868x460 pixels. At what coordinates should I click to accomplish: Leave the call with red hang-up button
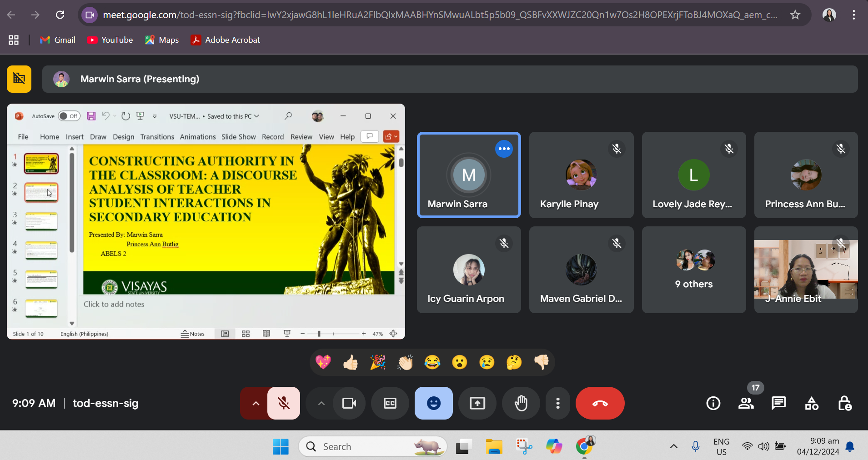(x=600, y=403)
